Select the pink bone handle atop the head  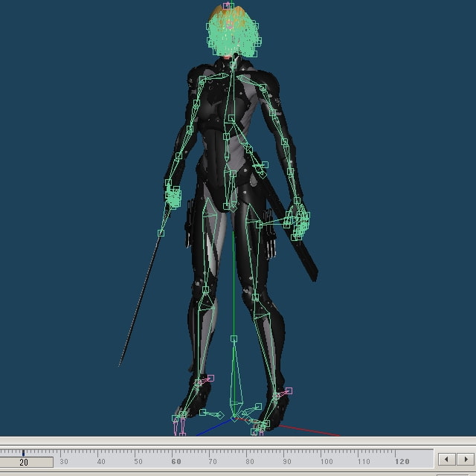[228, 6]
